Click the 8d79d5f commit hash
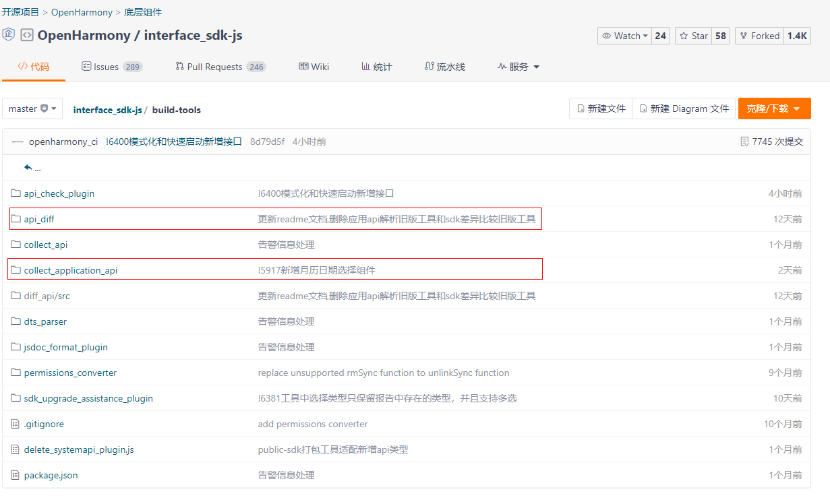Image resolution: width=830 pixels, height=504 pixels. click(x=267, y=141)
